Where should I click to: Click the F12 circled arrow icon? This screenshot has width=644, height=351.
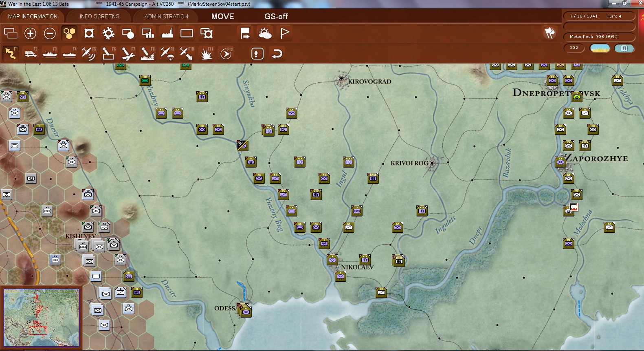(226, 53)
